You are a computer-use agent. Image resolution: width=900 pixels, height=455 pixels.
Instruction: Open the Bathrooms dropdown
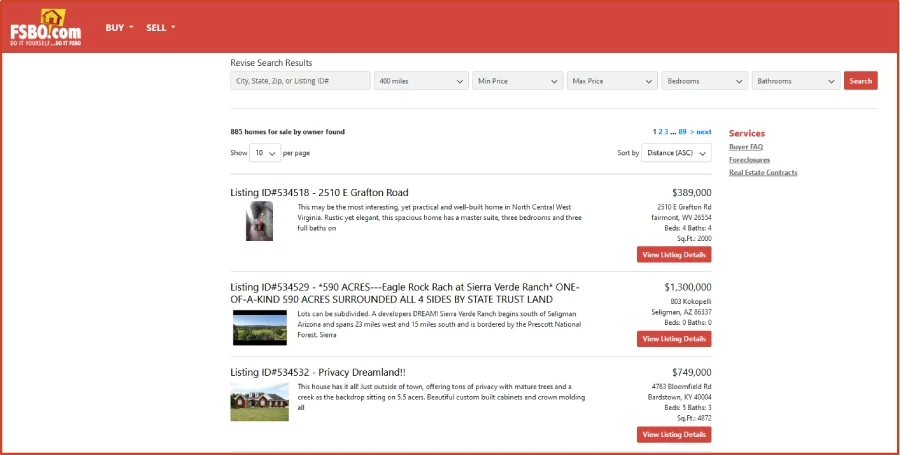tap(796, 81)
